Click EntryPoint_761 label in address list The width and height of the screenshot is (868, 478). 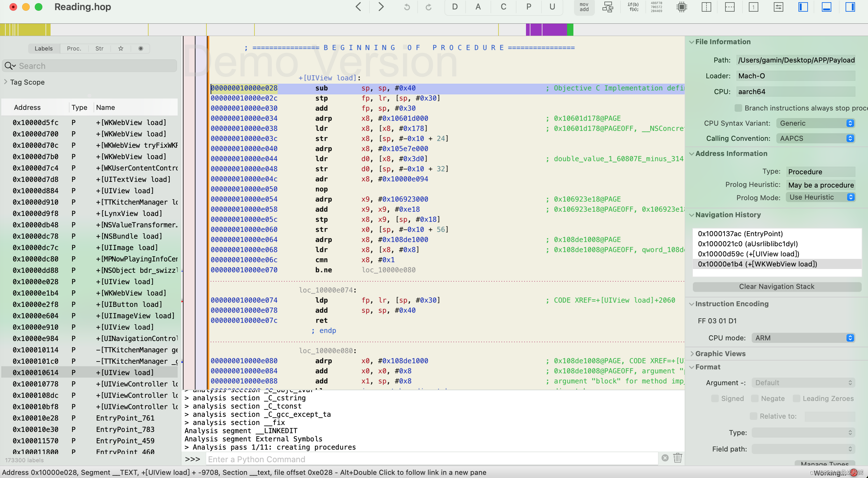(124, 418)
